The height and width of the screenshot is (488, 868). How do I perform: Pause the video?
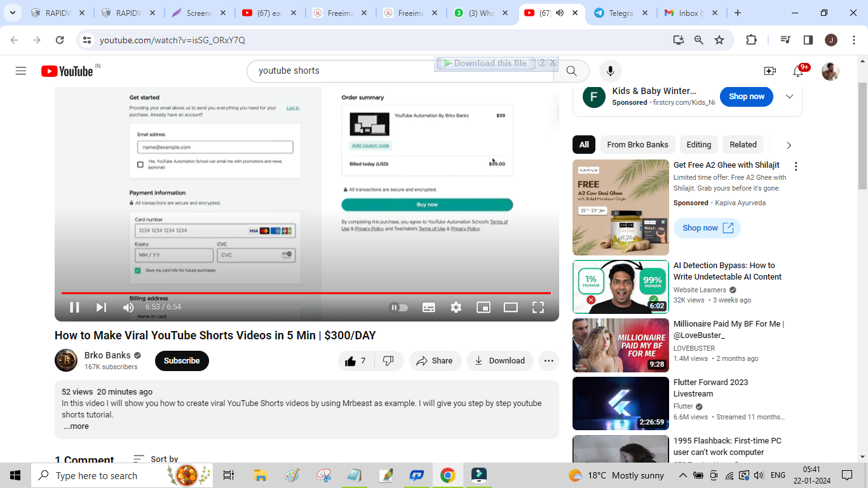tap(74, 308)
